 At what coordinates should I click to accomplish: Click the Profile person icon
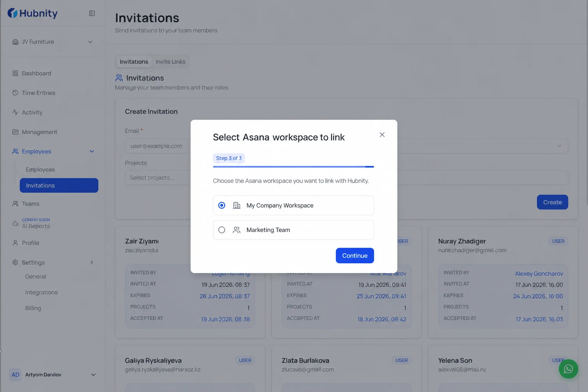tap(15, 243)
